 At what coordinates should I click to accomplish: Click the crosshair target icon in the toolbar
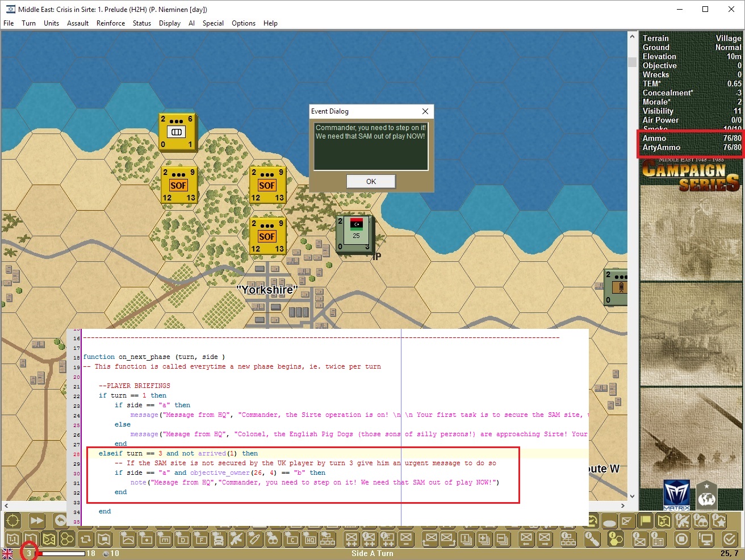pyautogui.click(x=12, y=520)
